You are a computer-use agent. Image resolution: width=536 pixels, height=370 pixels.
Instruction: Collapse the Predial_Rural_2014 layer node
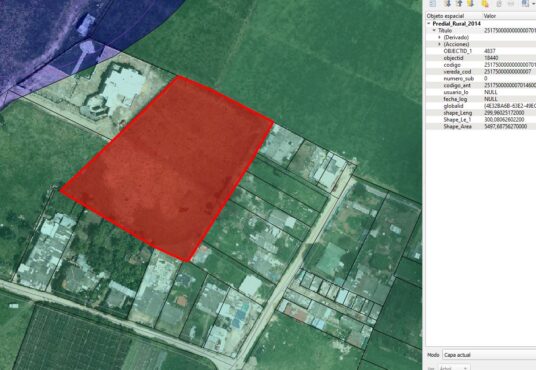[429, 24]
